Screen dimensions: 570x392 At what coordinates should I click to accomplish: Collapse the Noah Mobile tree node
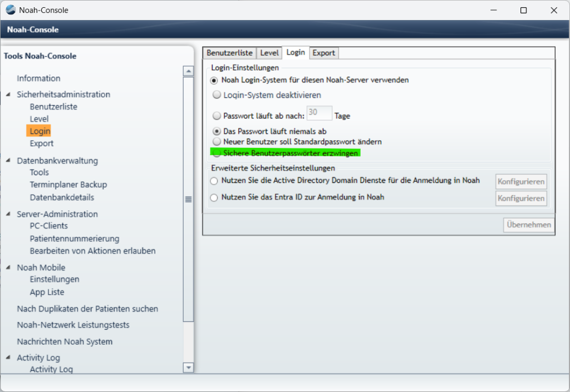click(x=8, y=267)
